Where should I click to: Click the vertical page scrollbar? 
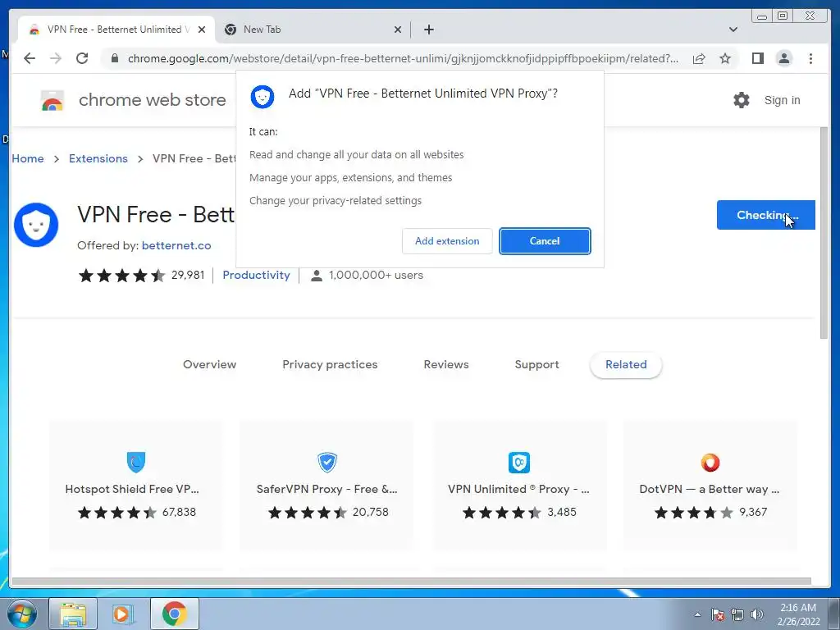824,233
